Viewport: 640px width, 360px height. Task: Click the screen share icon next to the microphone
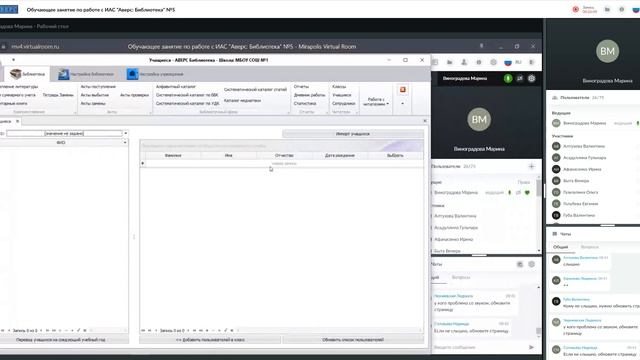point(520,78)
